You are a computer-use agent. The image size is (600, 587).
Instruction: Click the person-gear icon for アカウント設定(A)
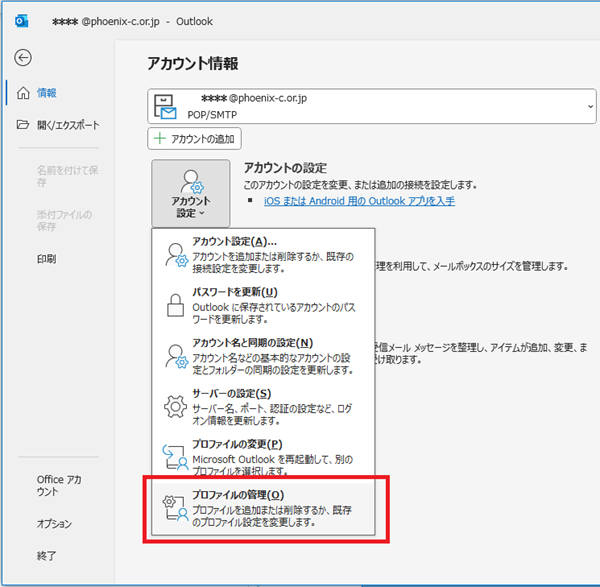pyautogui.click(x=175, y=254)
